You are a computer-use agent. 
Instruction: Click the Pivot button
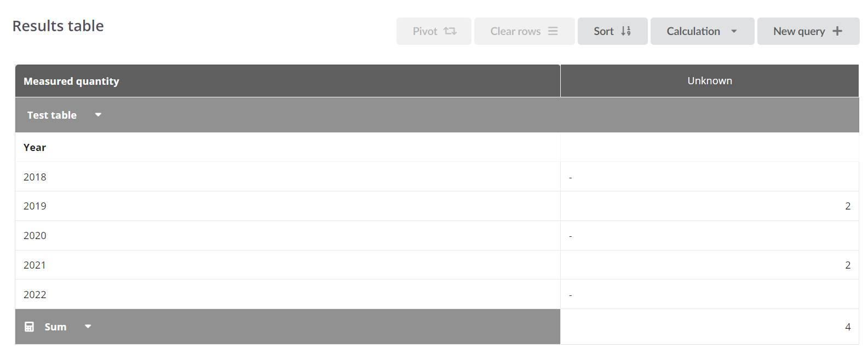click(434, 31)
